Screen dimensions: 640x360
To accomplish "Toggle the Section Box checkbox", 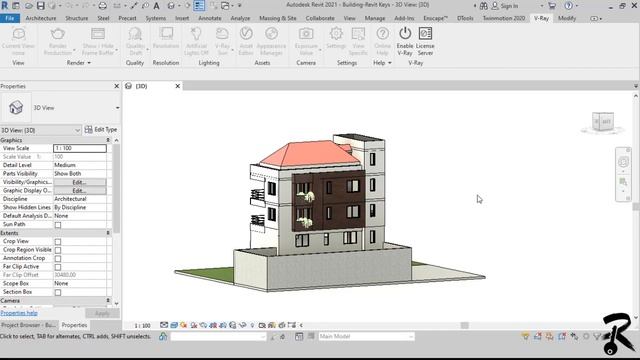I will coord(58,293).
